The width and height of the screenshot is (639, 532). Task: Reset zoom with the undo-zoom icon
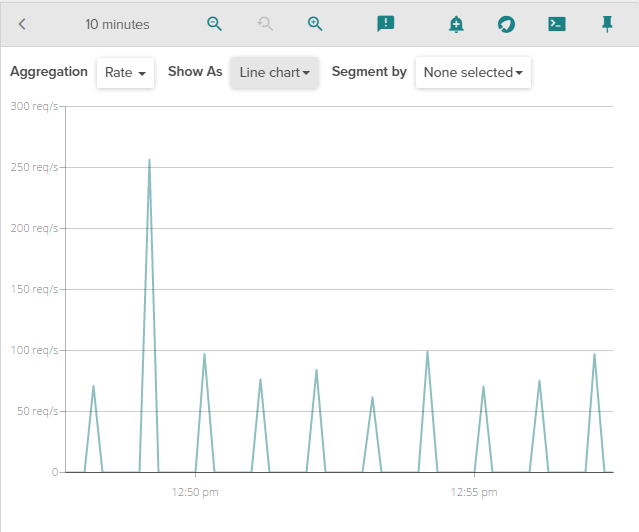pyautogui.click(x=265, y=24)
